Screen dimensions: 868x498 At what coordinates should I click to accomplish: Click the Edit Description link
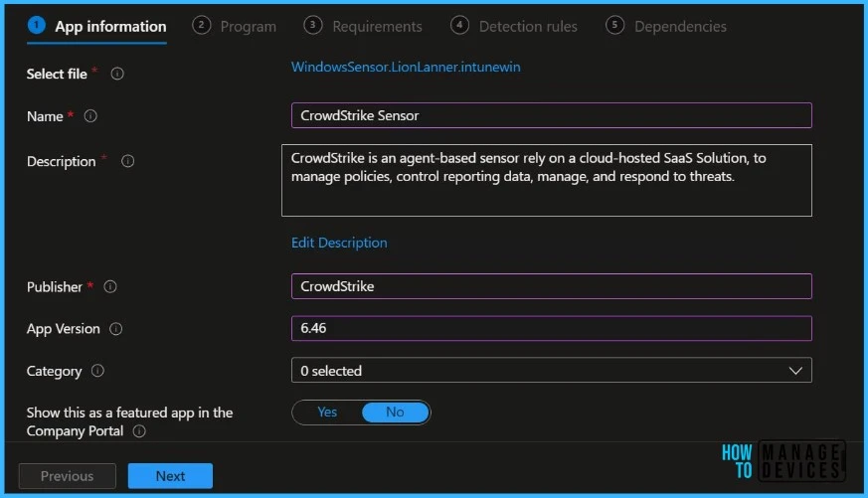(x=339, y=243)
